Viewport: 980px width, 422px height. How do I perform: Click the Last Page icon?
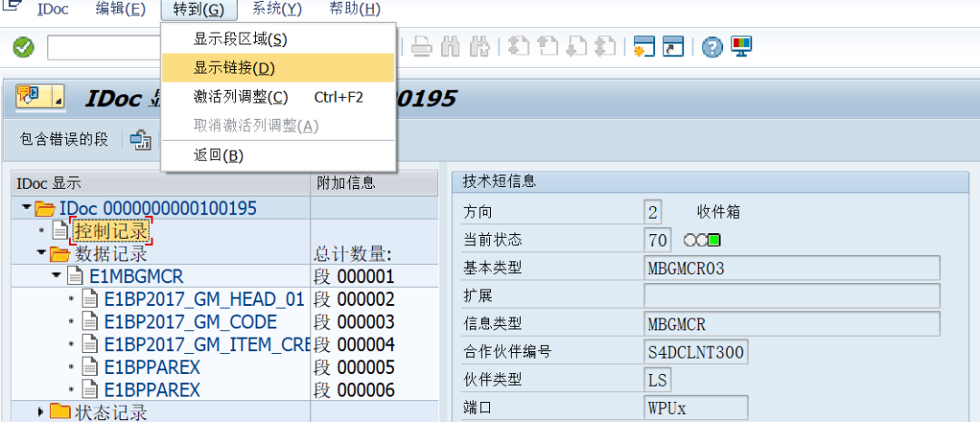point(605,47)
